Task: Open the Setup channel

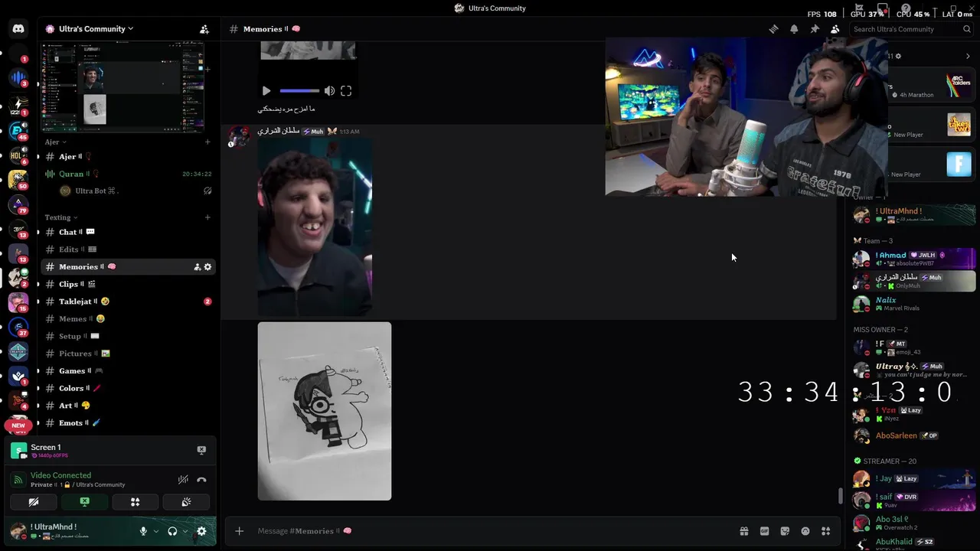Action: point(128,336)
